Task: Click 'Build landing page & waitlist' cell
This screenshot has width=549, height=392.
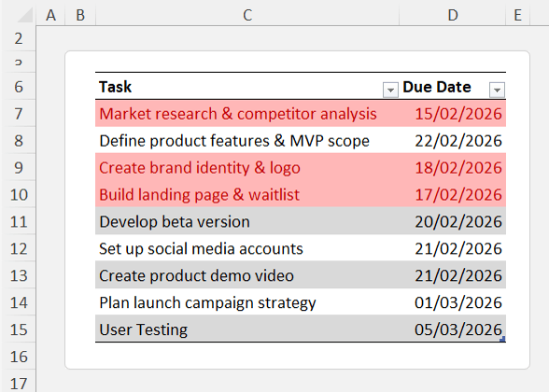Action: (x=247, y=194)
